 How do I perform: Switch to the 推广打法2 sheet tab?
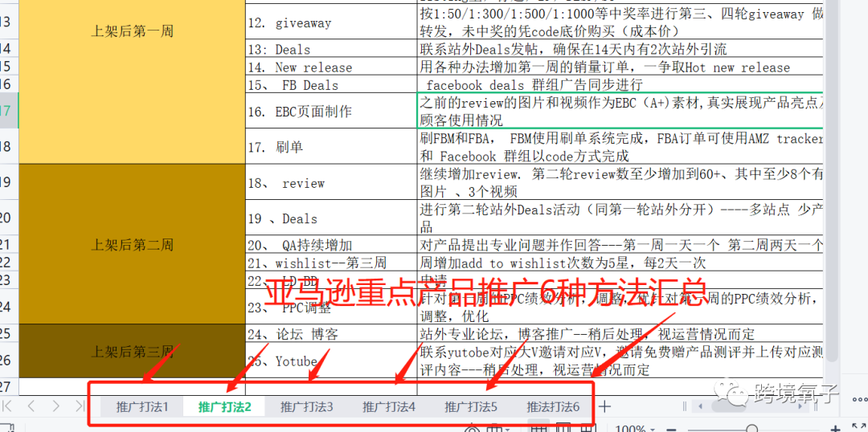point(225,407)
